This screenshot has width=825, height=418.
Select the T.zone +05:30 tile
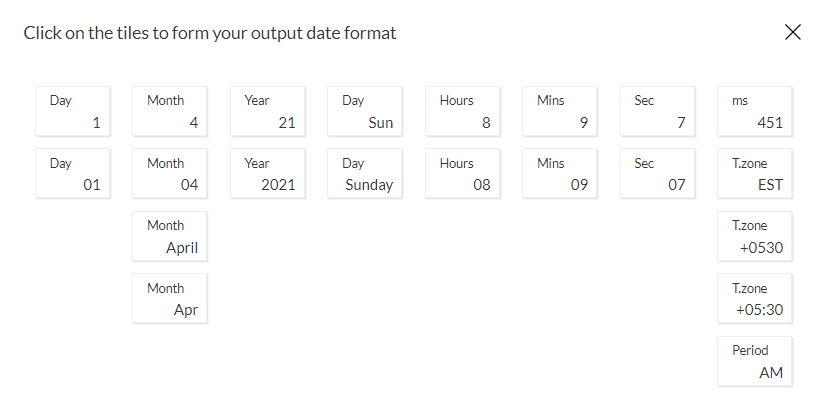pos(755,298)
